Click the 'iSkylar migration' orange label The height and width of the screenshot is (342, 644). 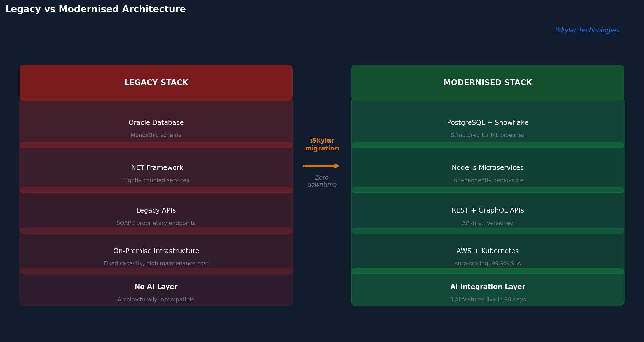pos(322,145)
